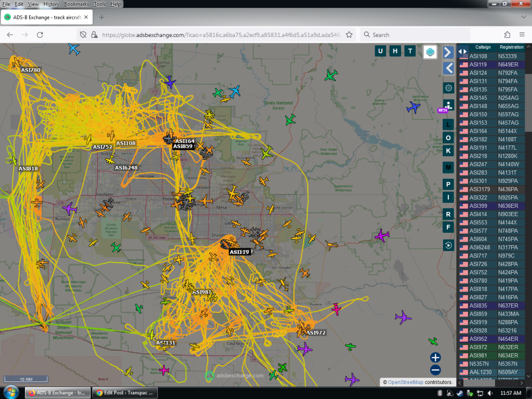532x399 pixels.
Task: Switch to Edit Post Chrome taskbar item
Action: click(125, 393)
